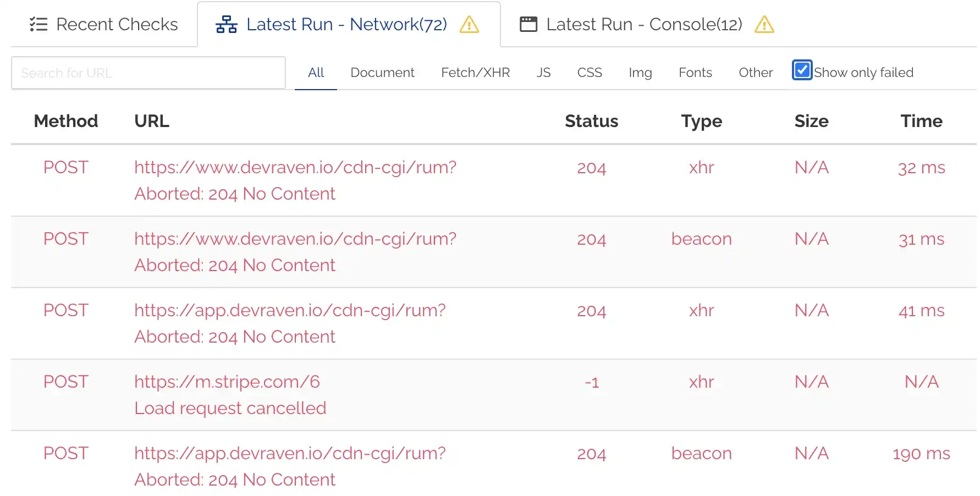Image resolution: width=980 pixels, height=496 pixels.
Task: Open the https://m.stripe.com/6 request link
Action: point(227,382)
